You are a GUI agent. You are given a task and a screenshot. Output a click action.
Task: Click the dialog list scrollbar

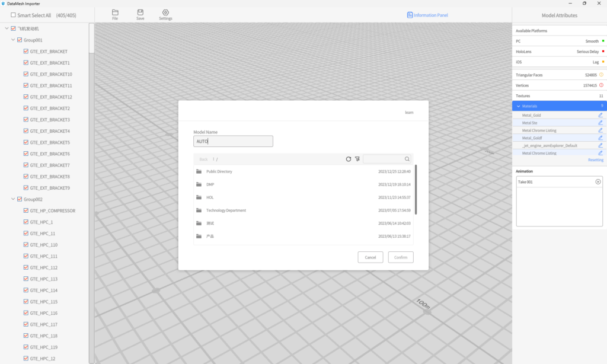[416, 190]
